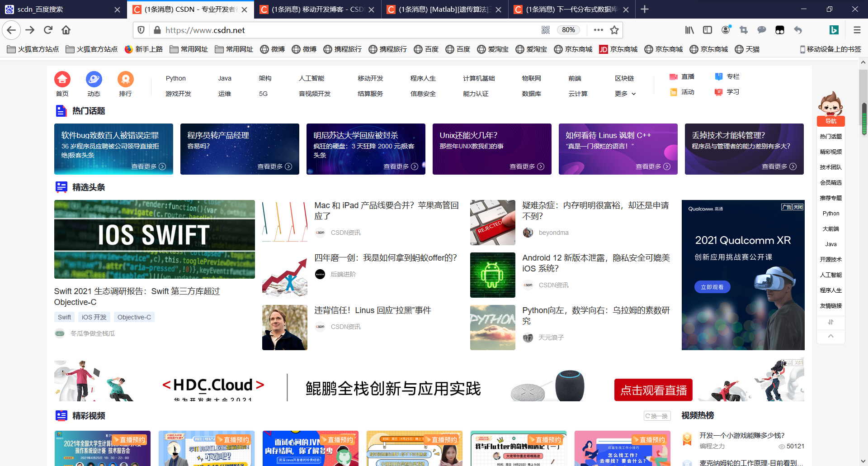The height and width of the screenshot is (466, 868).
Task: Click the Swift tag
Action: (x=64, y=317)
